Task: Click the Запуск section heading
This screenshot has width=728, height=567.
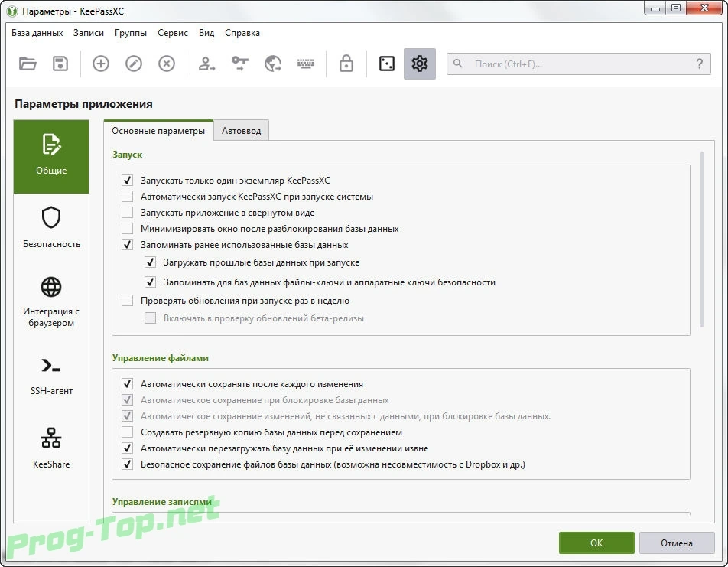Action: pos(127,155)
